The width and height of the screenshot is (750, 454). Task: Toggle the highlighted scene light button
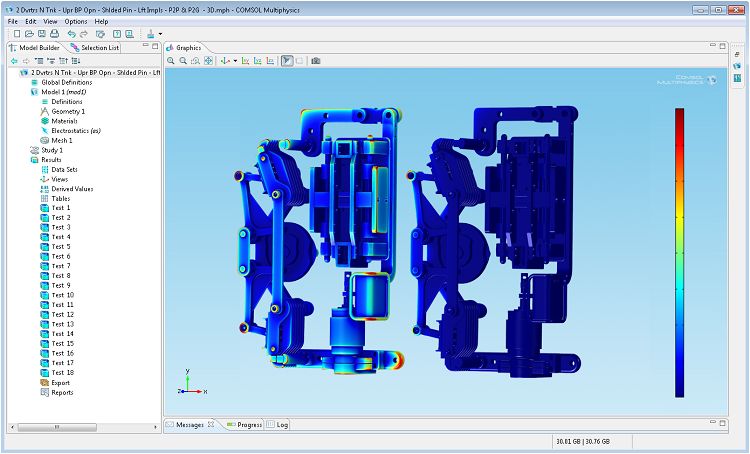287,61
